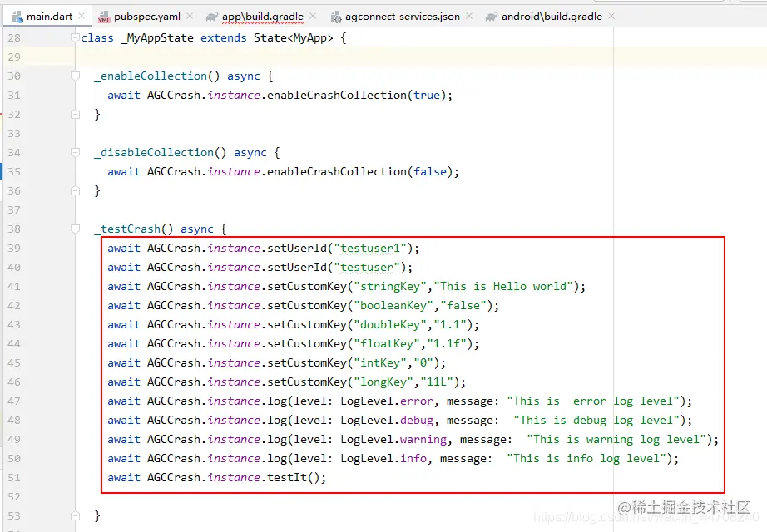Close the agconnect-services.json tab
This screenshot has height=532, width=767.
tap(469, 16)
